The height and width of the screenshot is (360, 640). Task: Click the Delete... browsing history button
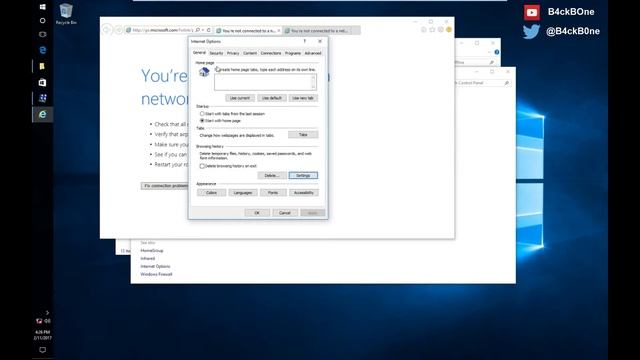[272, 176]
